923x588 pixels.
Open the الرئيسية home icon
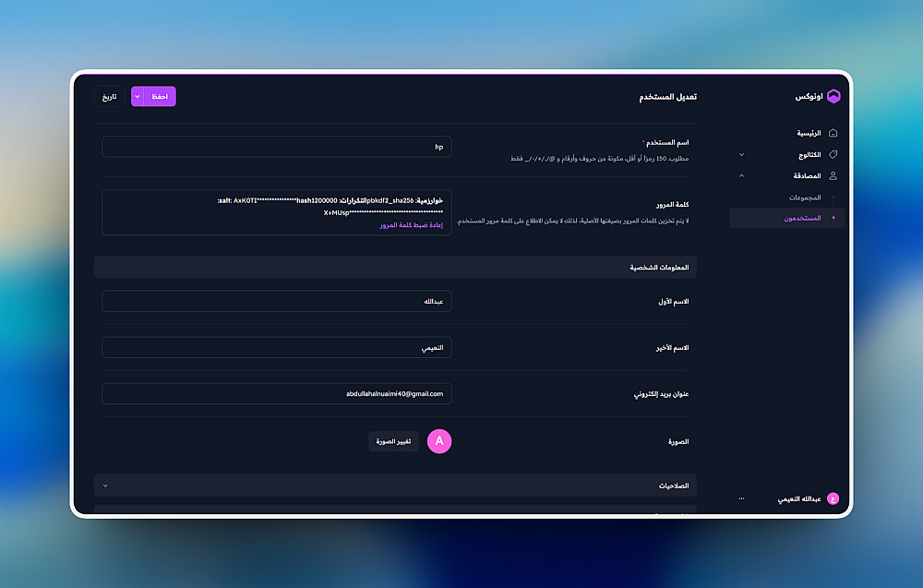coord(833,133)
